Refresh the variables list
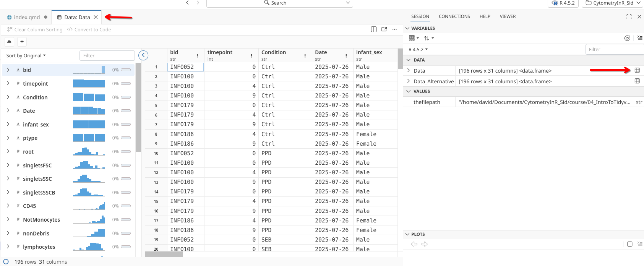 627,38
